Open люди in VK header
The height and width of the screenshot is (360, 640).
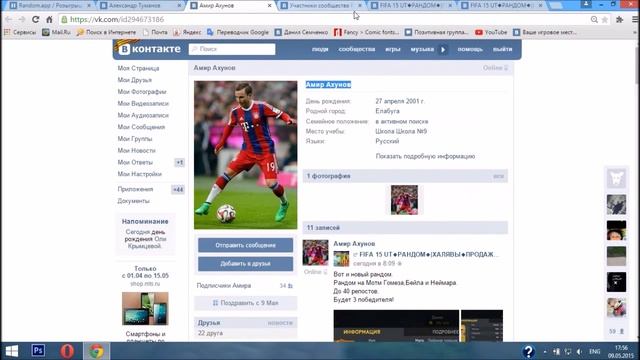pyautogui.click(x=320, y=49)
